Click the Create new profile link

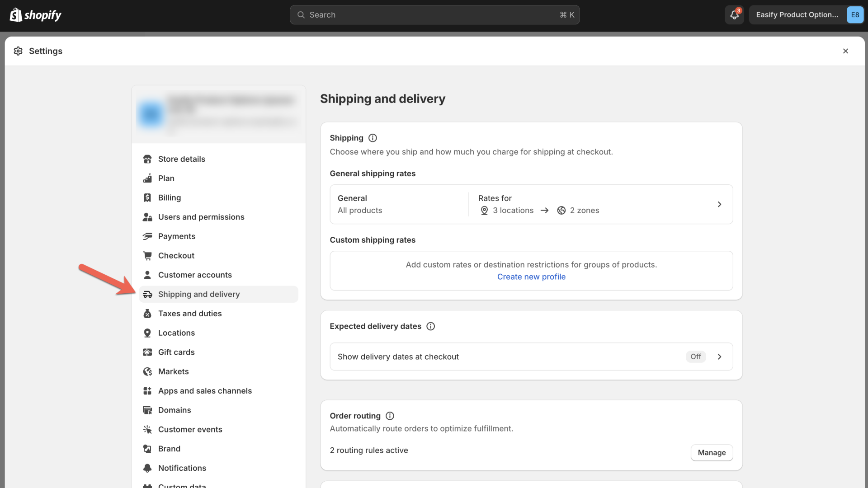(x=531, y=277)
